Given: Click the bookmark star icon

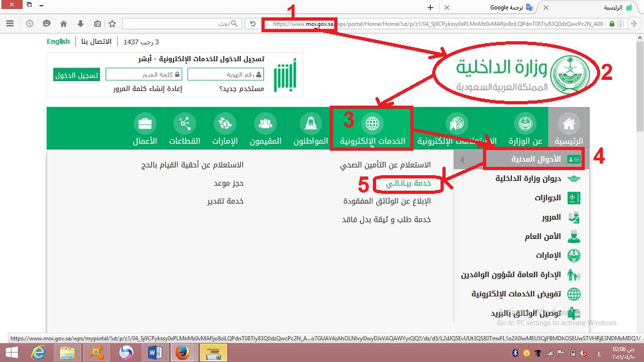Looking at the screenshot, I should [x=112, y=24].
